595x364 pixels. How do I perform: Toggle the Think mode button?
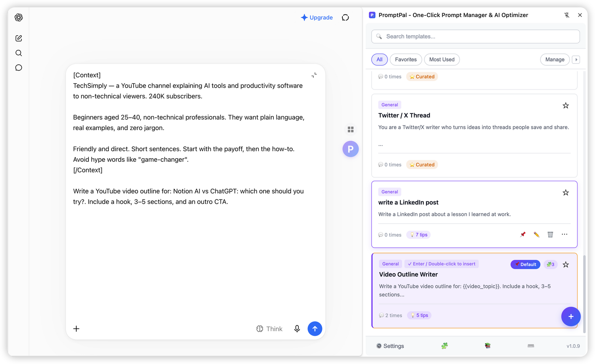tap(269, 329)
